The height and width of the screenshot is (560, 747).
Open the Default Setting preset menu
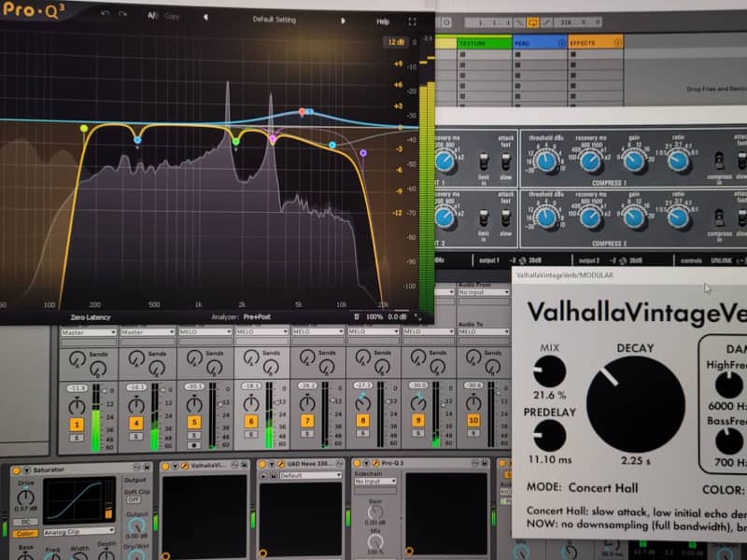[x=275, y=20]
